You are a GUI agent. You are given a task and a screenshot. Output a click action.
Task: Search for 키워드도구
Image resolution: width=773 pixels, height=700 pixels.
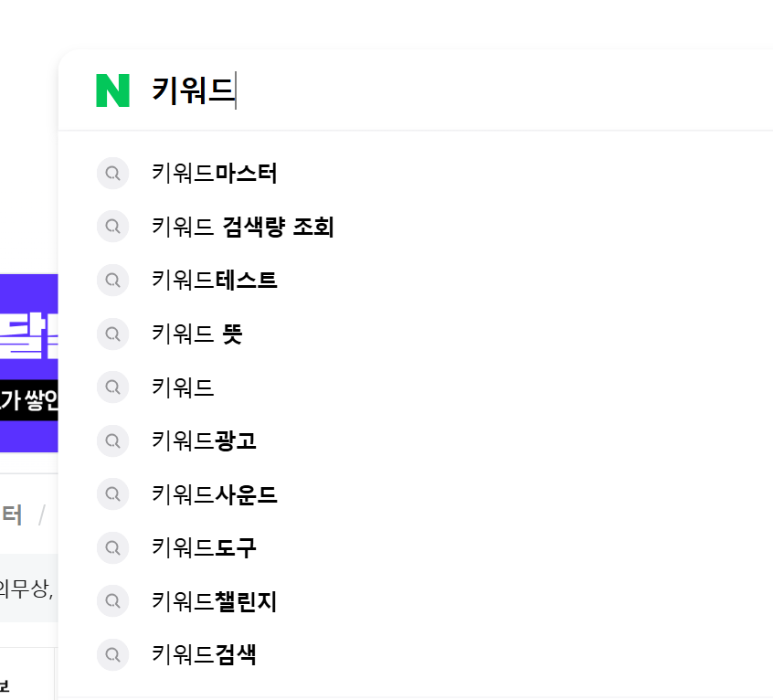point(205,547)
